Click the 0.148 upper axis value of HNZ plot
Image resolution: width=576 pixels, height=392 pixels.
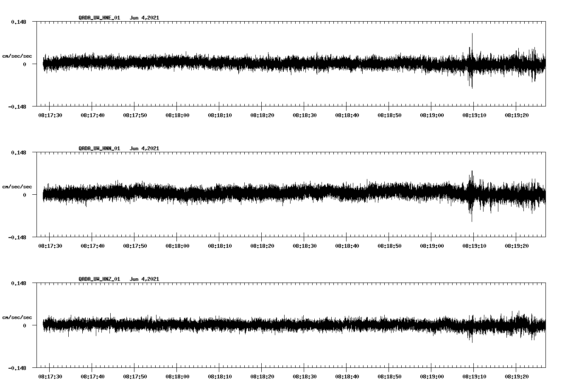[19, 283]
